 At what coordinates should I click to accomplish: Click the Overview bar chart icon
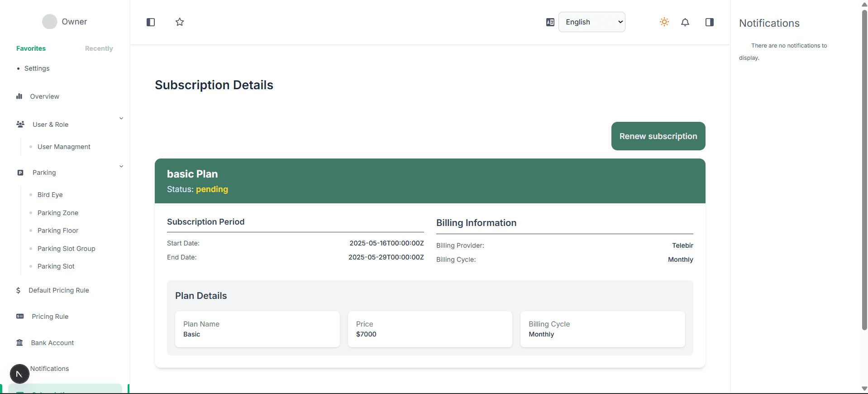click(19, 96)
